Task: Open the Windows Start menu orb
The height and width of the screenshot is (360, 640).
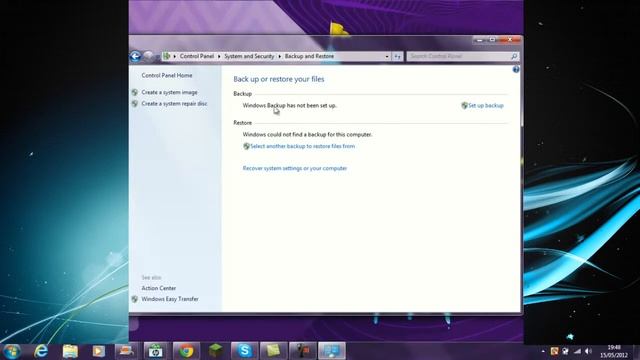Action: 11,351
